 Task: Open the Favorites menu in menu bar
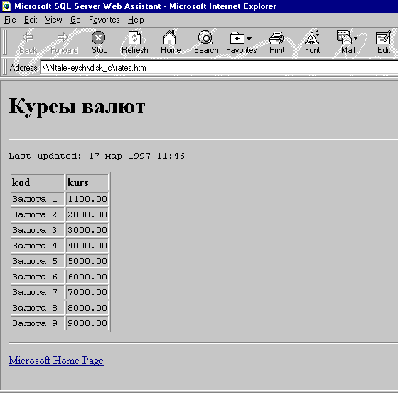click(x=104, y=20)
